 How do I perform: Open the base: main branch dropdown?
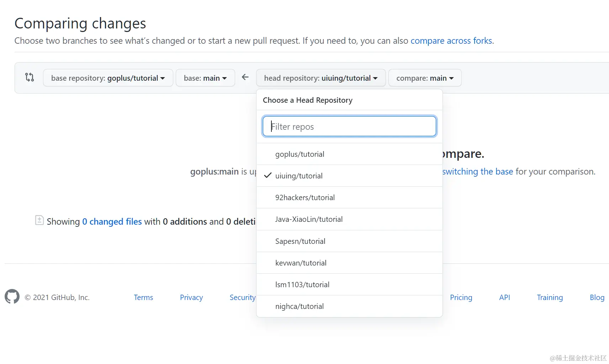tap(205, 78)
